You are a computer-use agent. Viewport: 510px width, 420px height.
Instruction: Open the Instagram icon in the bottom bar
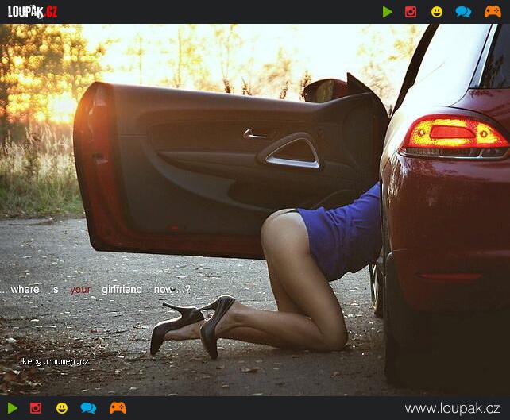point(36,408)
